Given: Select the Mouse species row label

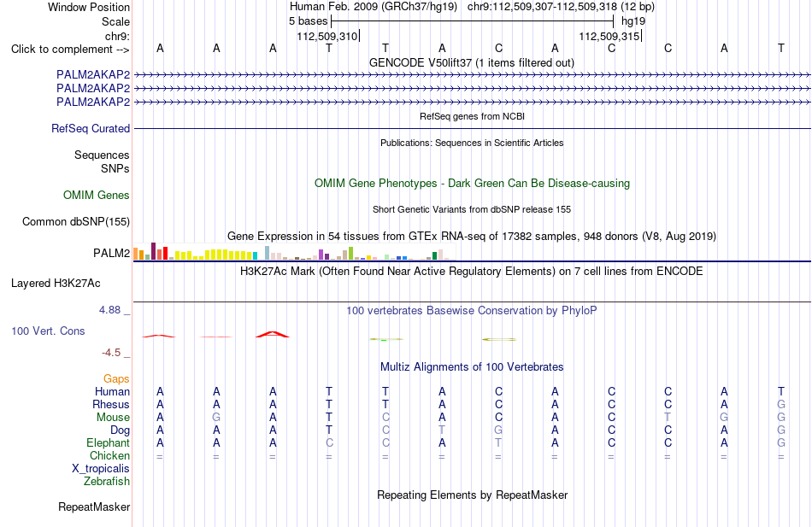Looking at the screenshot, I should coord(113,418).
